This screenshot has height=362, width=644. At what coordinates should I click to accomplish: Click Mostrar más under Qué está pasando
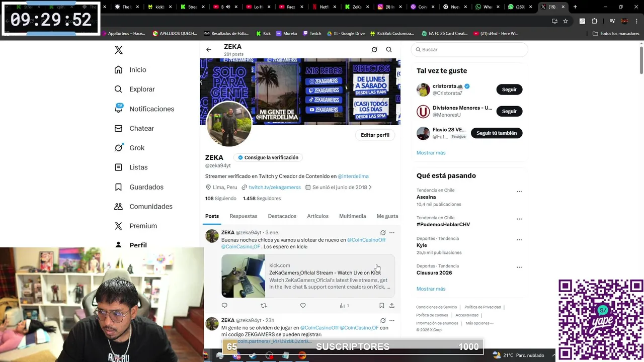[431, 289]
